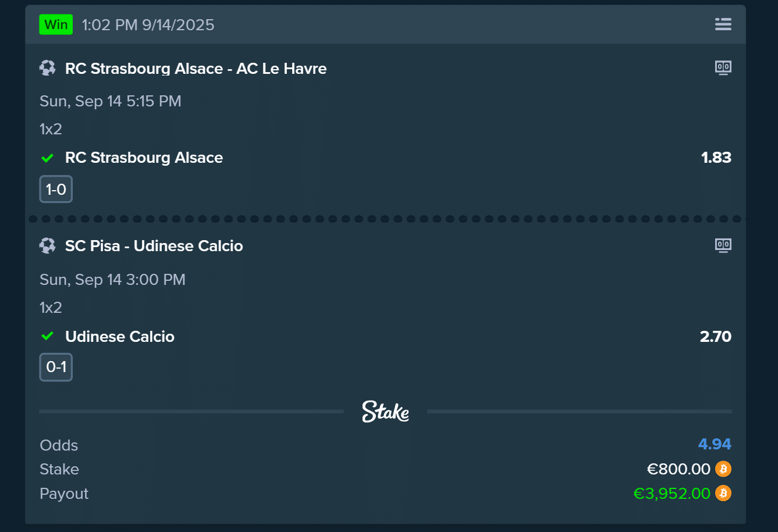Open the hamburger menu icon in header

point(723,24)
